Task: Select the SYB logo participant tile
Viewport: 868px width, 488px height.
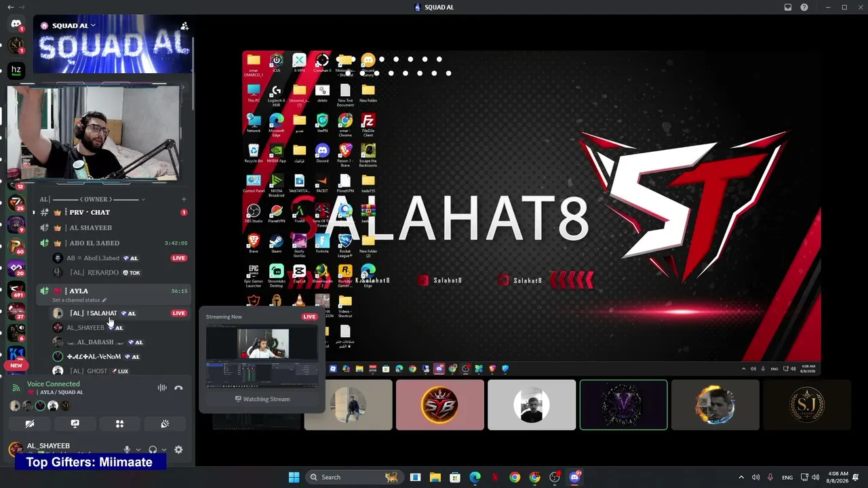Action: pyautogui.click(x=440, y=405)
